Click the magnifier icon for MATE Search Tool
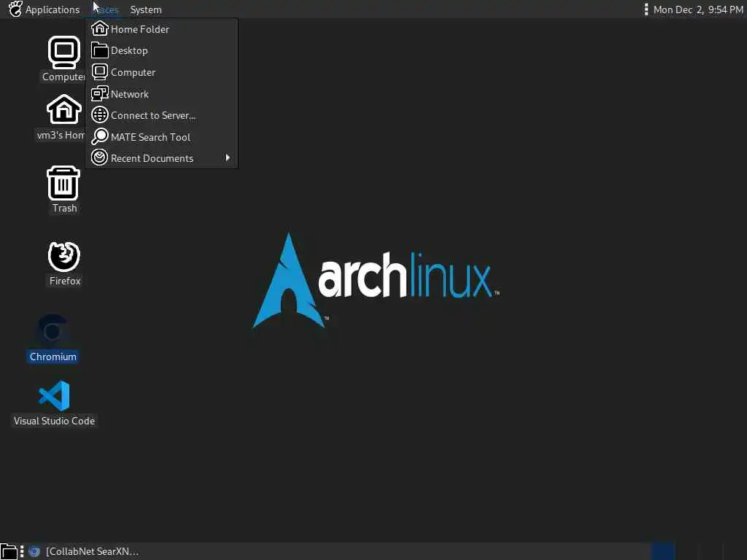The width and height of the screenshot is (747, 560). coord(99,136)
